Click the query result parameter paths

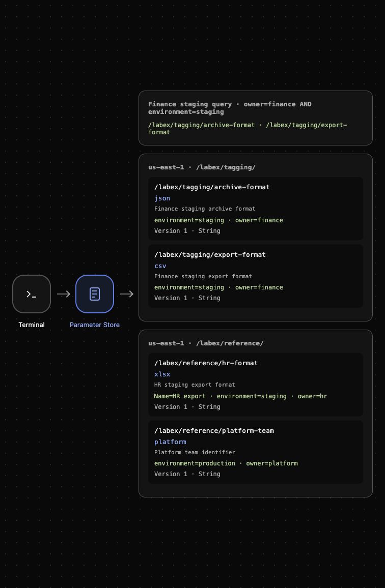click(x=248, y=129)
